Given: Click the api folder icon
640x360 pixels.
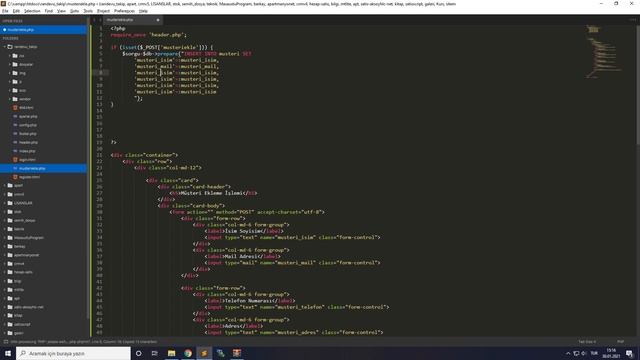Looking at the screenshot, I should click(10, 298).
